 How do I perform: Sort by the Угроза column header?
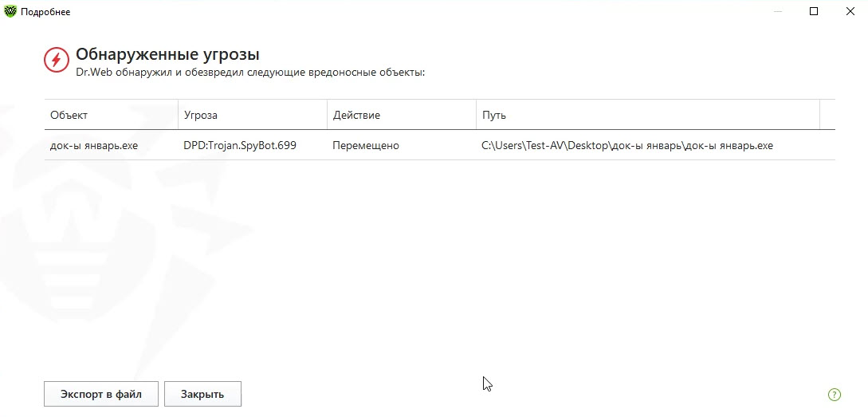tap(201, 115)
